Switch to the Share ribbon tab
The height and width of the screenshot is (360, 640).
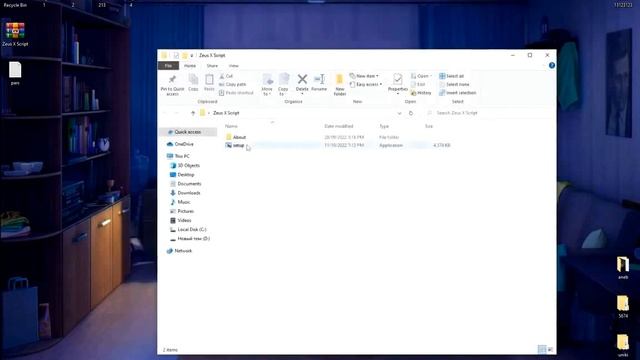tap(212, 66)
